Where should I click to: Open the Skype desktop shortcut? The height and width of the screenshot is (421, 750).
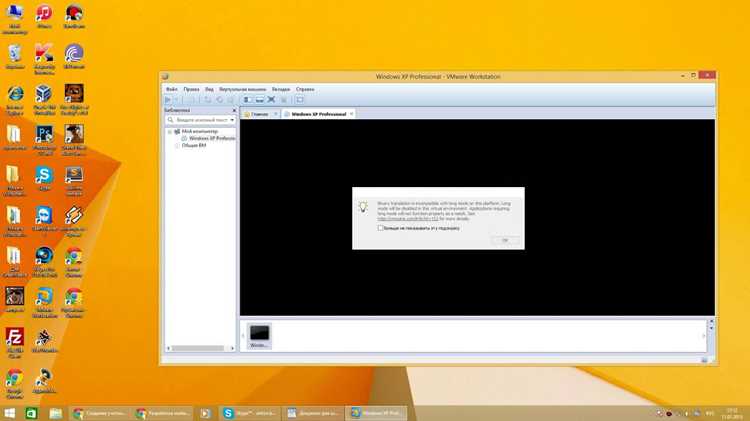pyautogui.click(x=44, y=178)
